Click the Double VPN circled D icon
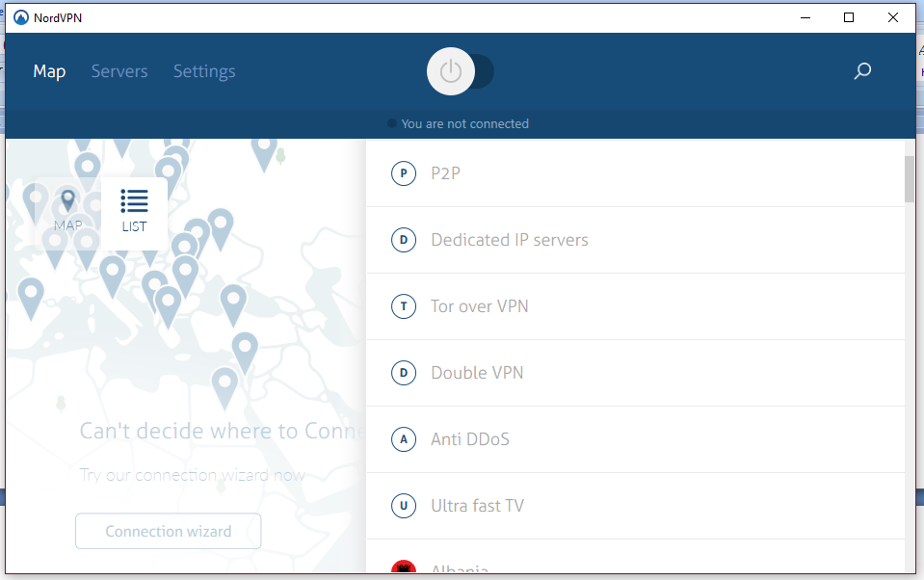 [404, 373]
